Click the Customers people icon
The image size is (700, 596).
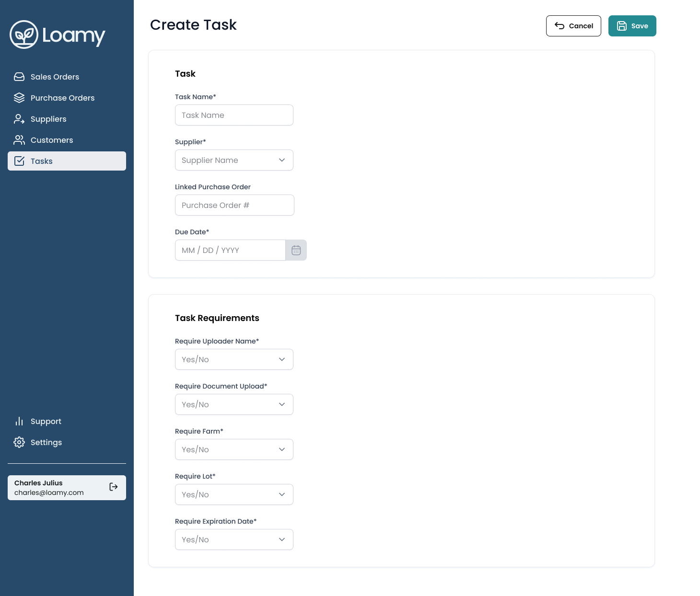click(x=19, y=140)
